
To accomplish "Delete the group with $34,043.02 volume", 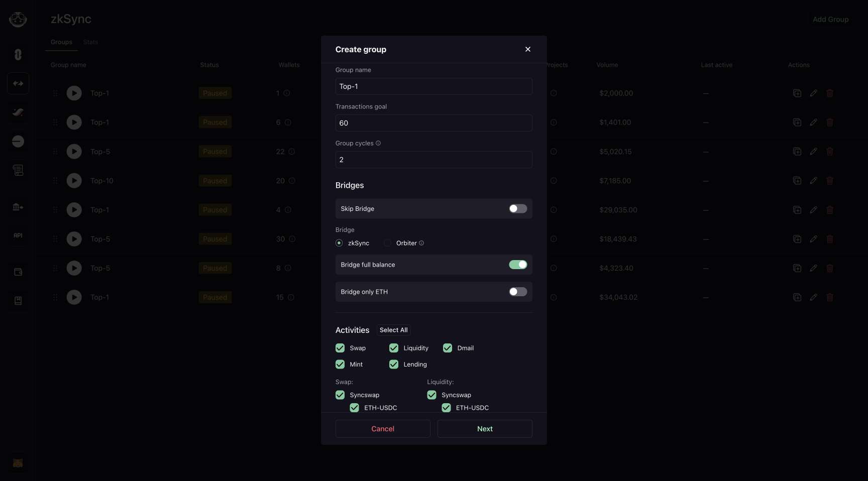I will 830,297.
